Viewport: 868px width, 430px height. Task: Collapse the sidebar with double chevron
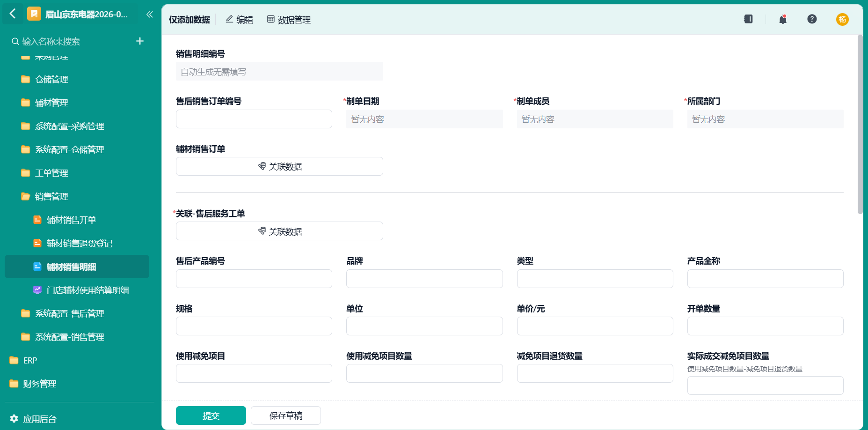coord(149,15)
